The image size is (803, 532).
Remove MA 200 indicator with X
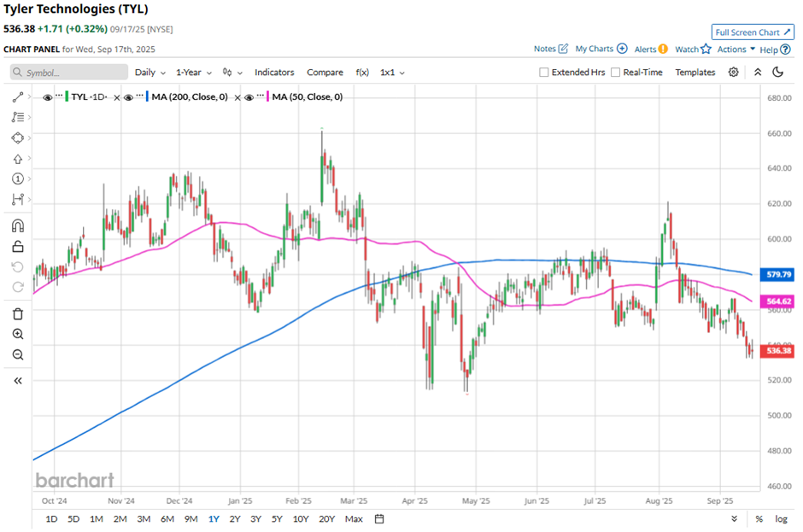coord(237,97)
